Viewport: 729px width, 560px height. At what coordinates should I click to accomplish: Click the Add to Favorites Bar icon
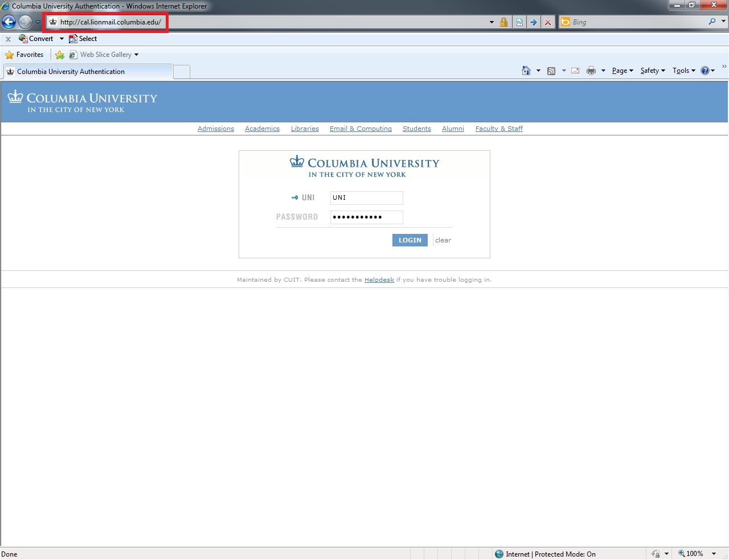point(60,55)
